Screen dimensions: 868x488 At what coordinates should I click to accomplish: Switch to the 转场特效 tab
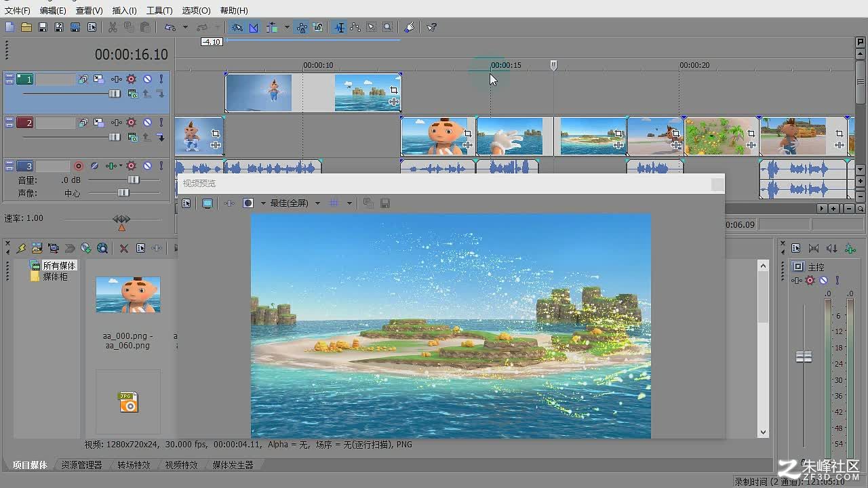coord(134,465)
